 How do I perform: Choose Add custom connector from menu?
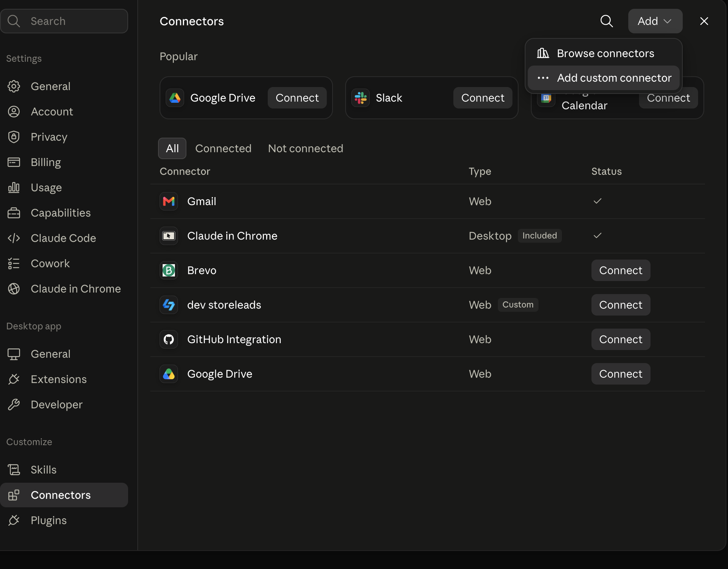point(603,78)
